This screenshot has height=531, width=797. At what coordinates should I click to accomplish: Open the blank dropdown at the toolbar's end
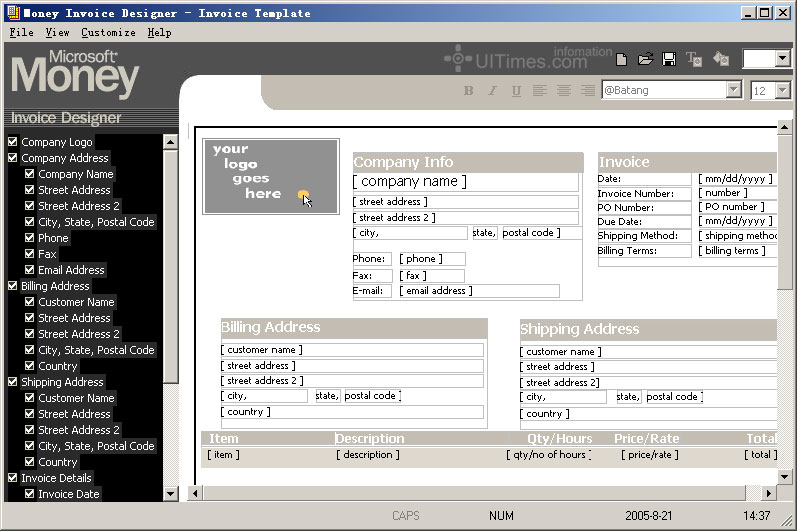click(x=782, y=58)
